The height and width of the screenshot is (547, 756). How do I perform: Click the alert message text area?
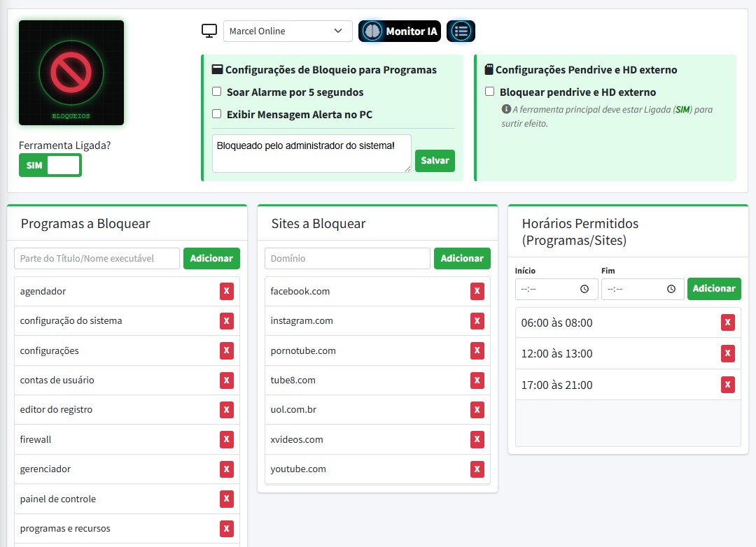(x=311, y=153)
